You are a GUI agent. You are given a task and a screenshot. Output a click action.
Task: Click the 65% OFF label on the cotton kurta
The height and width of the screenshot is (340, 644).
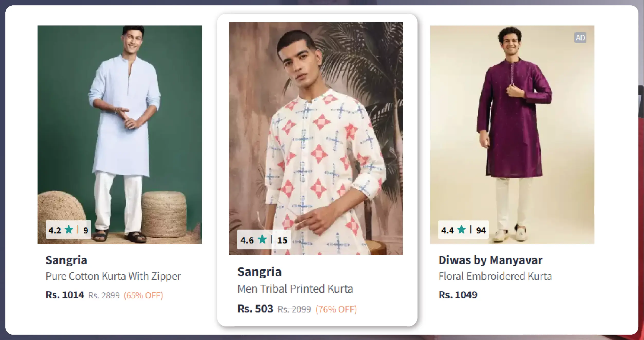[x=143, y=295]
